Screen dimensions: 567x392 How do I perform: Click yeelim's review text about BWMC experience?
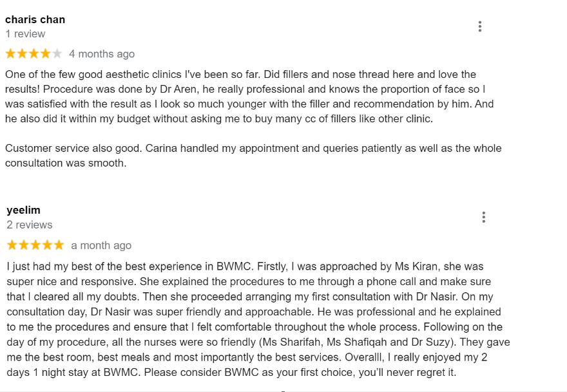click(258, 319)
